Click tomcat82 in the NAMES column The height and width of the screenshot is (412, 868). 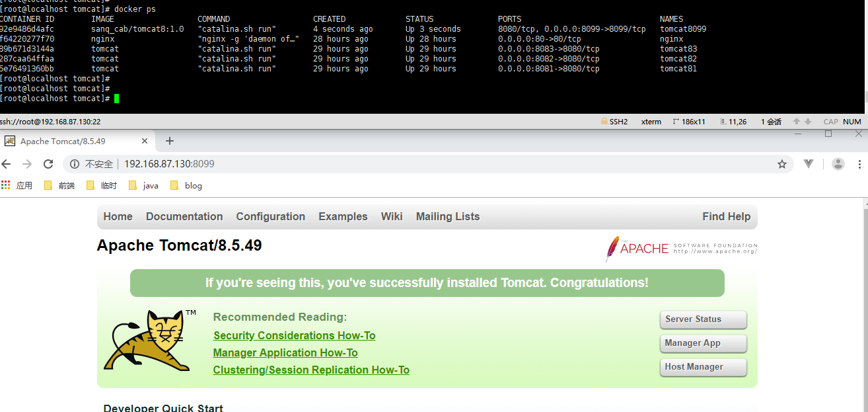click(678, 59)
